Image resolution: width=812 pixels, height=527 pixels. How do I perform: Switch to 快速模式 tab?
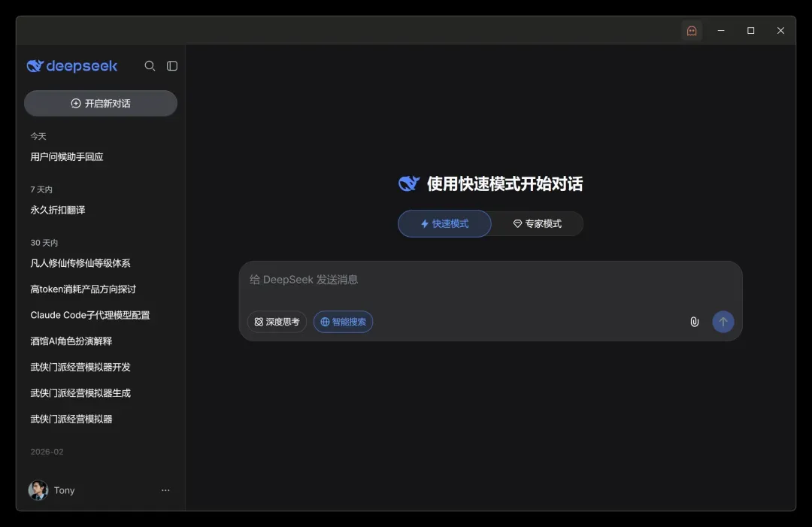pos(444,223)
